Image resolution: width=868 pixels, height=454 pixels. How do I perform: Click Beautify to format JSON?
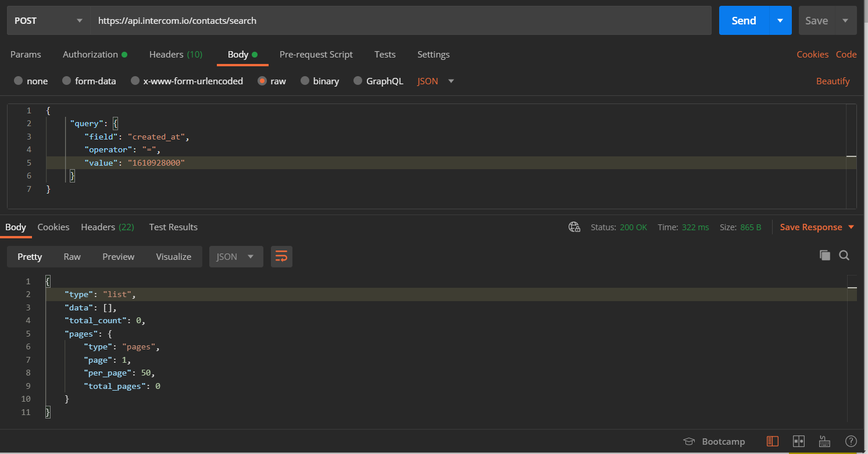(x=833, y=81)
